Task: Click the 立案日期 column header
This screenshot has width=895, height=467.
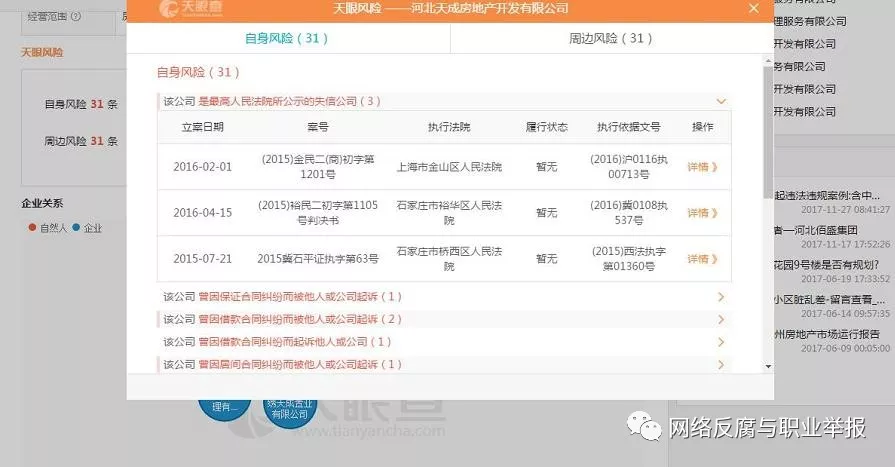Action: pos(203,127)
